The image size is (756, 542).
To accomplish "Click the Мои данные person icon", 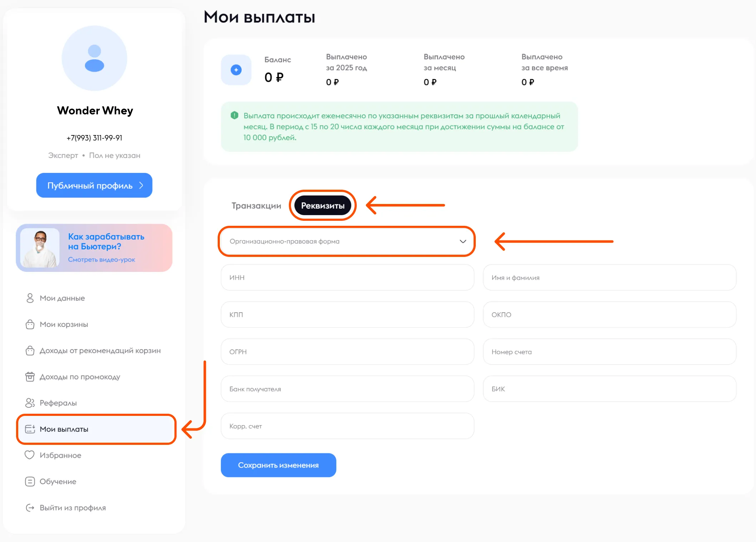I will point(30,298).
